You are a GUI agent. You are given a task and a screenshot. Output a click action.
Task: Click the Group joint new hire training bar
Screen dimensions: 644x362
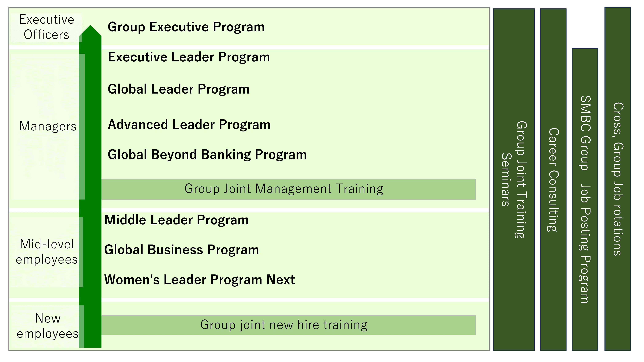[x=289, y=325]
